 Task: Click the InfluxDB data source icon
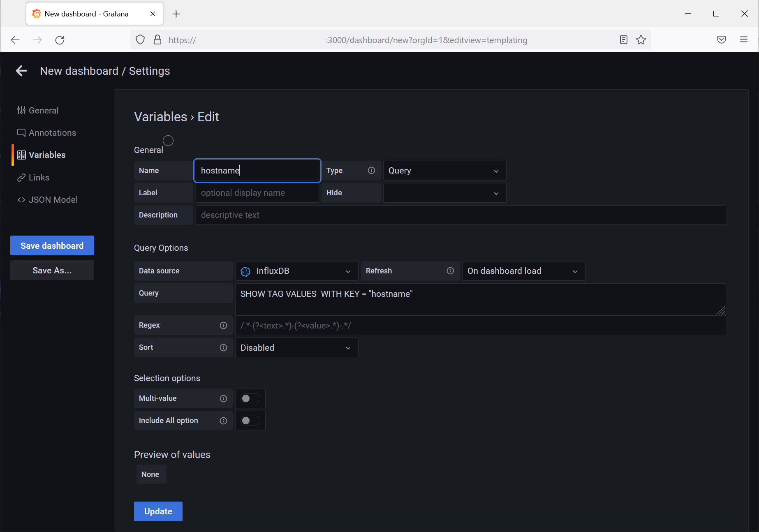(x=246, y=271)
